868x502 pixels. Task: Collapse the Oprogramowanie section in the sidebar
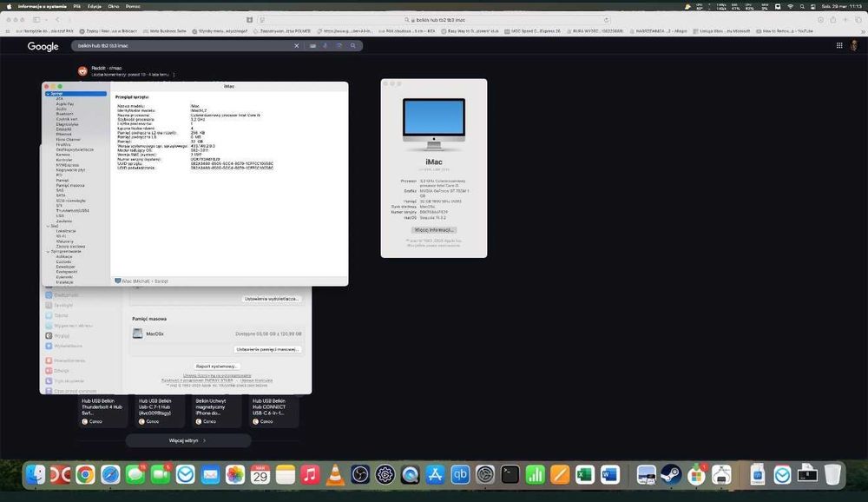(x=48, y=252)
